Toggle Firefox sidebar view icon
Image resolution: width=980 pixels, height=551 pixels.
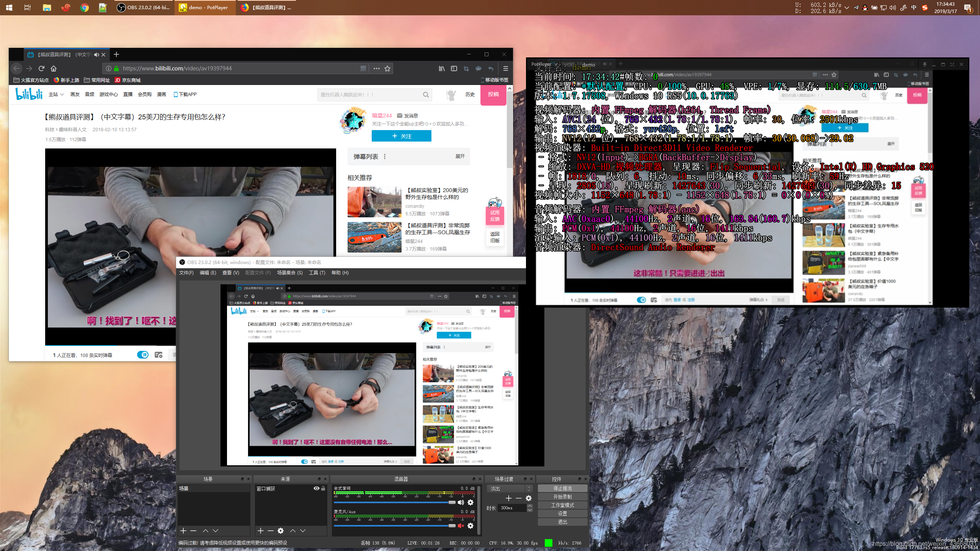[454, 68]
